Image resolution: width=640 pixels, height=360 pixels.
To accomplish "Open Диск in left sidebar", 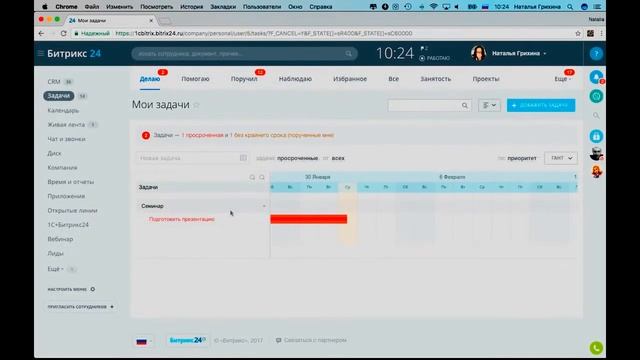I will [54, 153].
